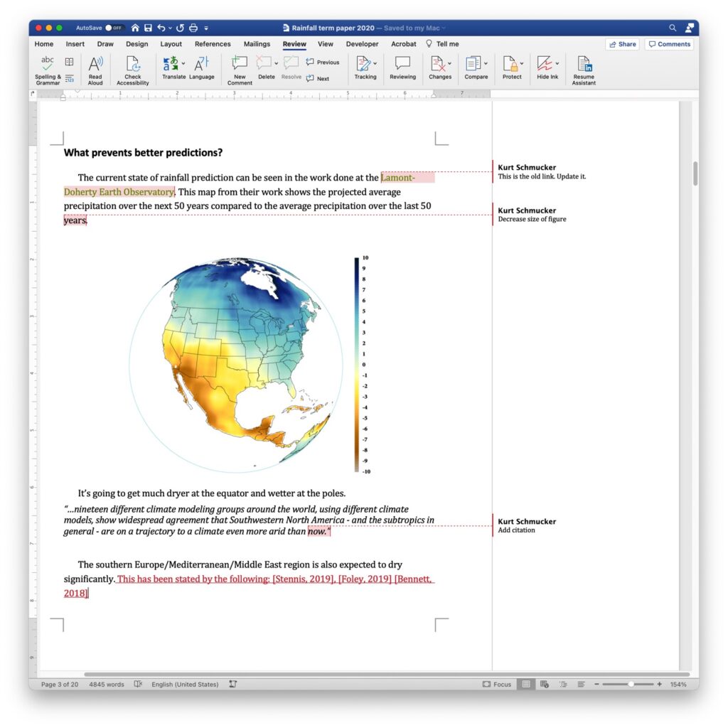The width and height of the screenshot is (728, 728).
Task: Click the word count in status bar
Action: [x=107, y=684]
